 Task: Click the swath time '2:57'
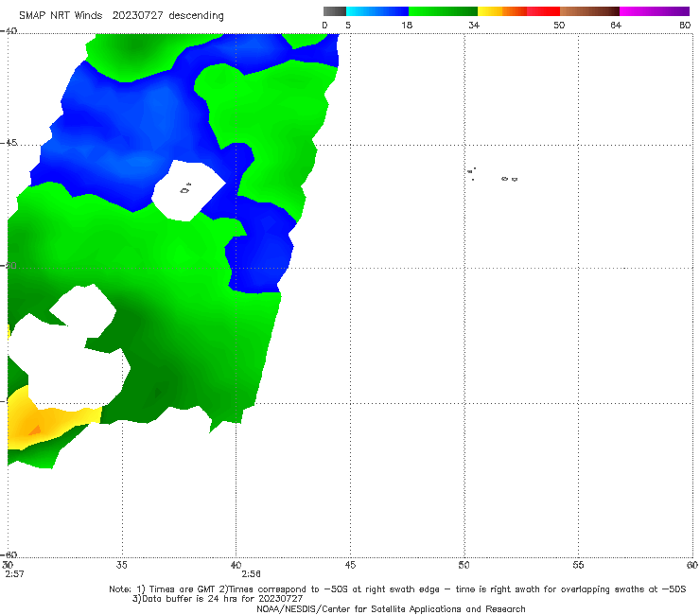coord(15,574)
